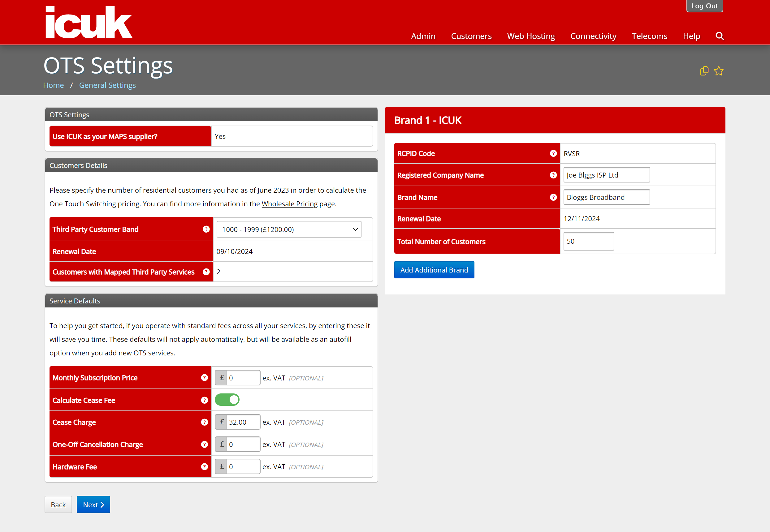Viewport: 770px width, 532px height.
Task: Click the Yes value for MAPS supplier
Action: (220, 136)
